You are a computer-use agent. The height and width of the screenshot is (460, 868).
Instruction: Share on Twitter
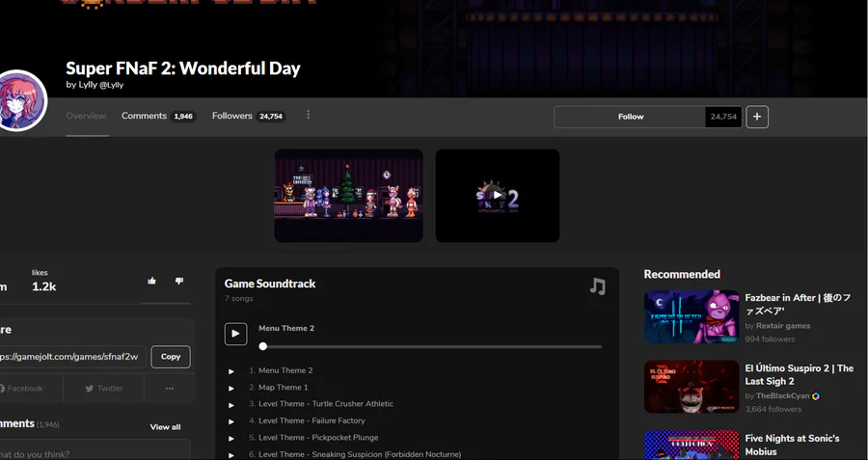tap(104, 389)
